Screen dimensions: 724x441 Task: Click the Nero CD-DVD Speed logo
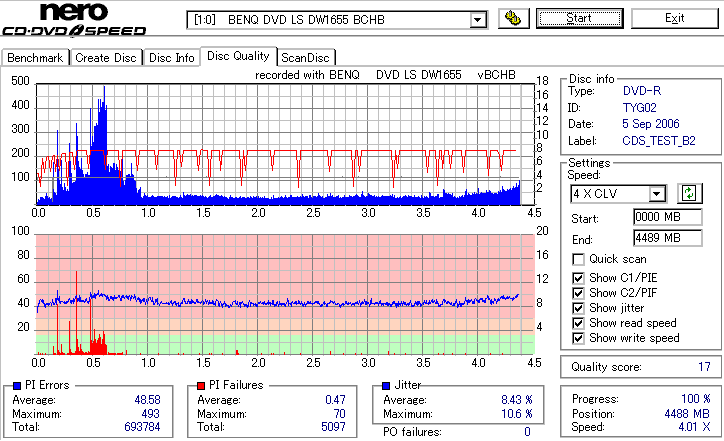click(74, 19)
